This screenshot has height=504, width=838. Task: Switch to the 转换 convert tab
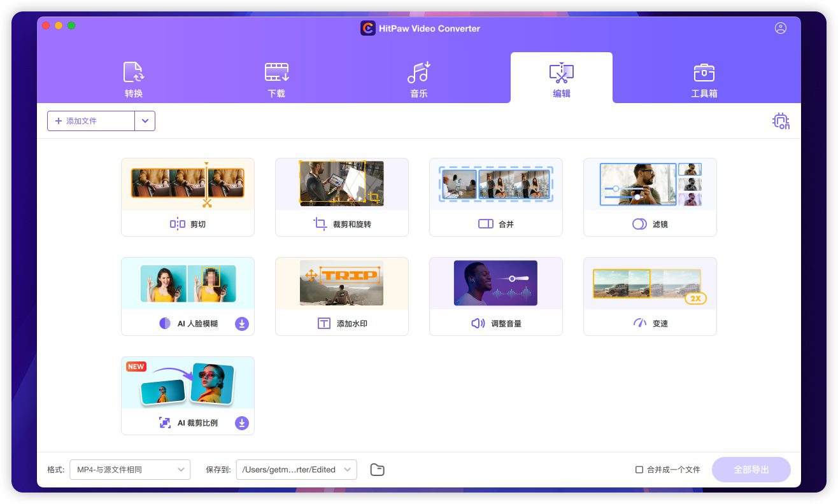coord(134,80)
